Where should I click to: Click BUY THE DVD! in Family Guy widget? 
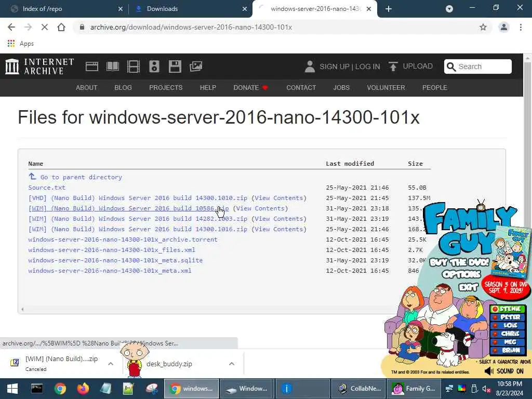[460, 262]
